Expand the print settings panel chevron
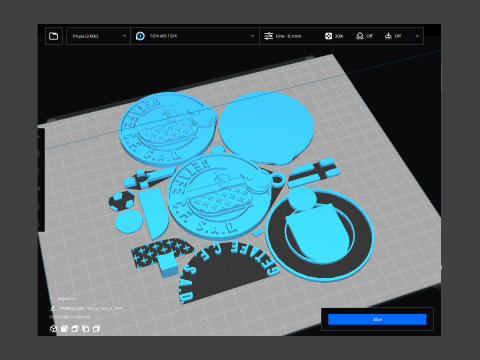This screenshot has height=360, width=480. pos(417,36)
